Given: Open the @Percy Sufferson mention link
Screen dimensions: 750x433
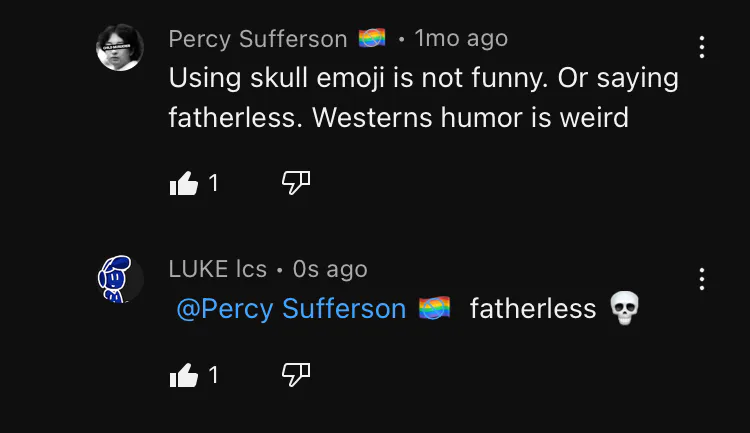Looking at the screenshot, I should [291, 309].
